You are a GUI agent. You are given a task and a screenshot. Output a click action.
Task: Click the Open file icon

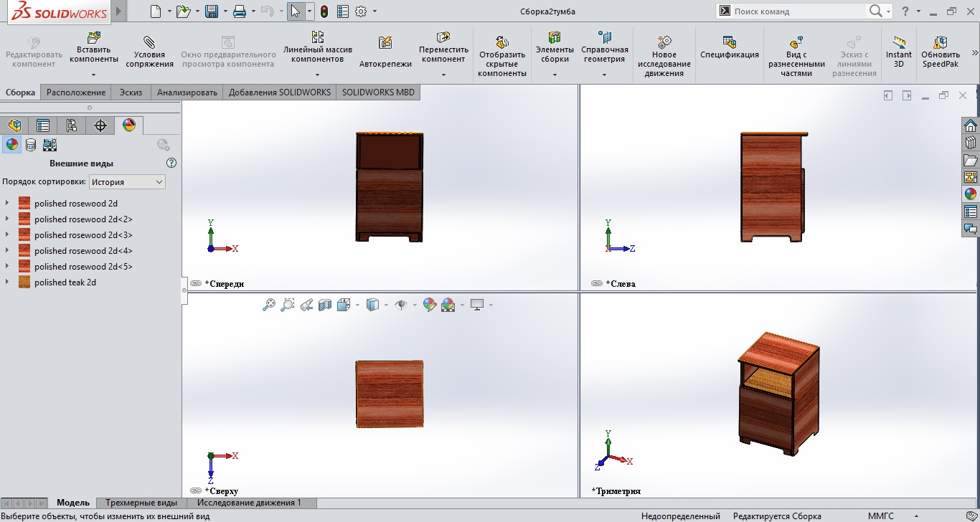pos(184,11)
